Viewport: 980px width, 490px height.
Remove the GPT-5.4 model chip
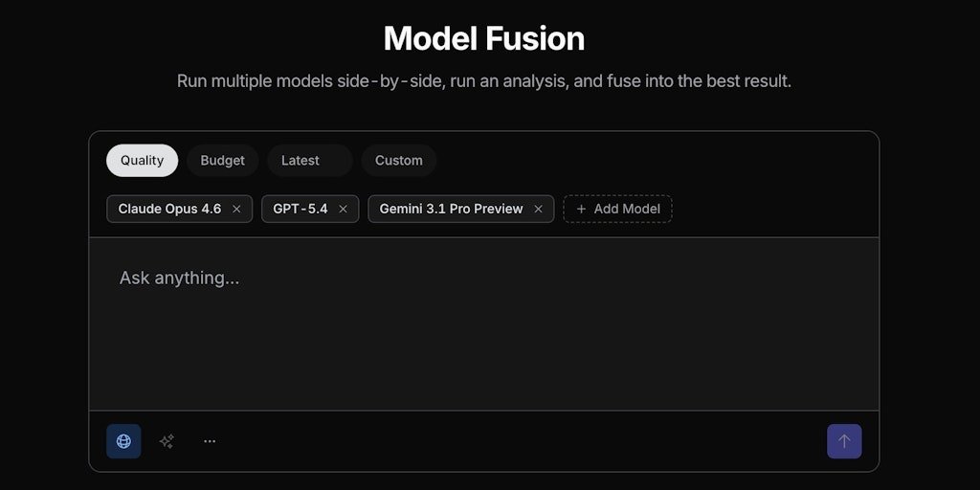pos(343,209)
